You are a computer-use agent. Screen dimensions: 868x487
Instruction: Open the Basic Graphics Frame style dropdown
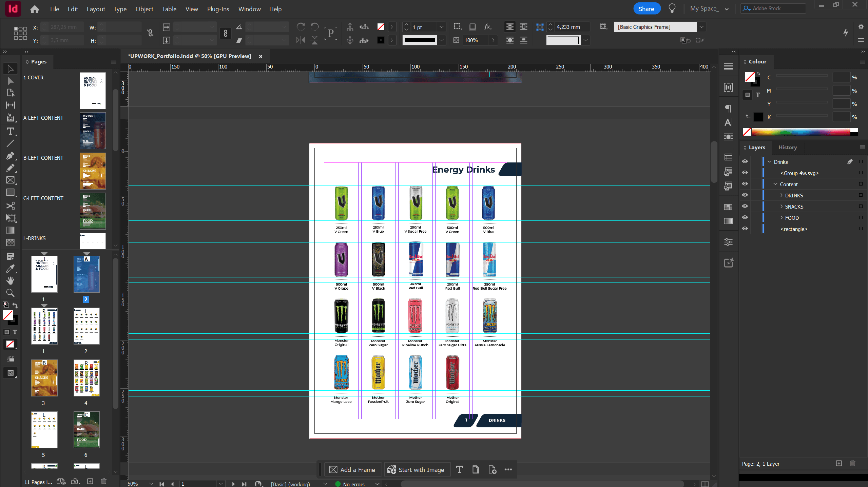(x=701, y=27)
